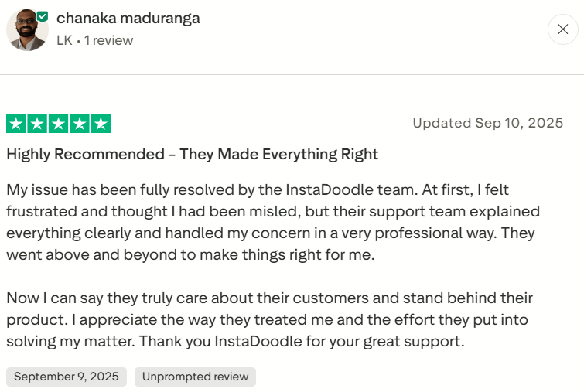Click Thank you InstaDoodle closing sentence
Screen dimensions: 584x392
(x=302, y=342)
